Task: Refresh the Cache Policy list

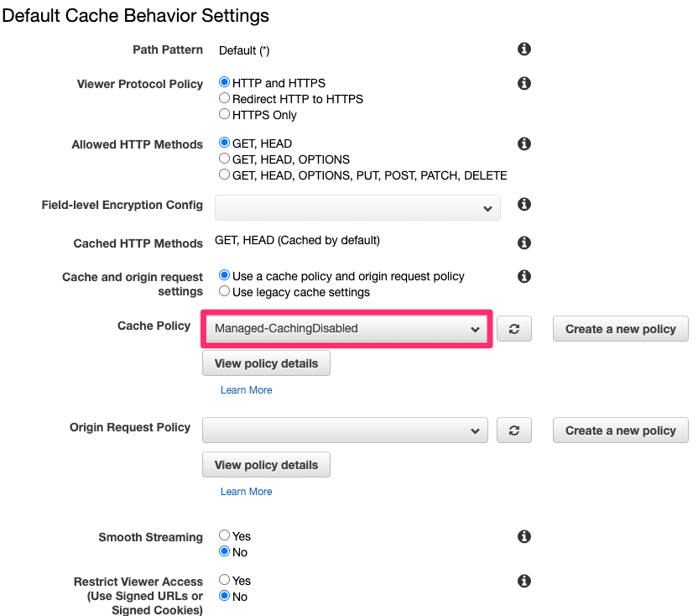Action: 514,329
